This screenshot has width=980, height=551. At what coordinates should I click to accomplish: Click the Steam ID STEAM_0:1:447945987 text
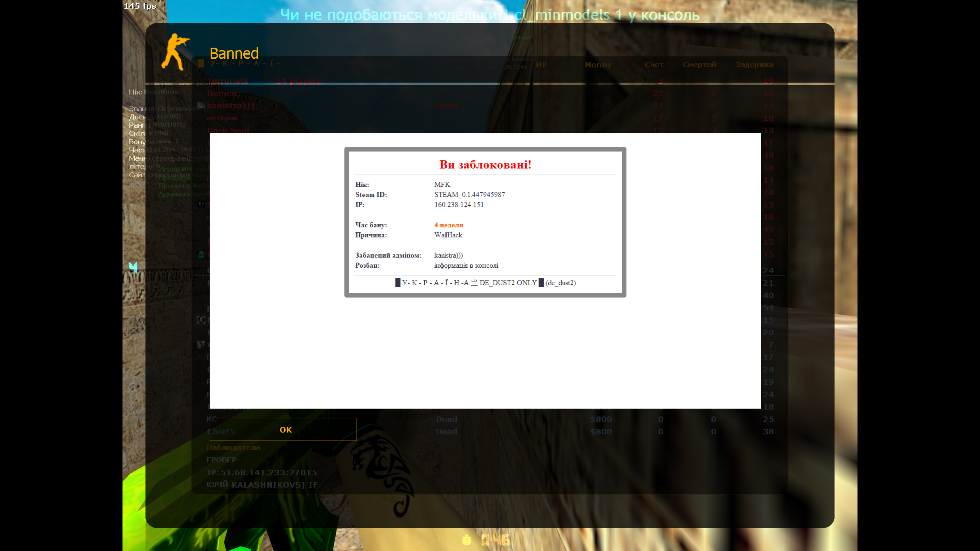(470, 194)
